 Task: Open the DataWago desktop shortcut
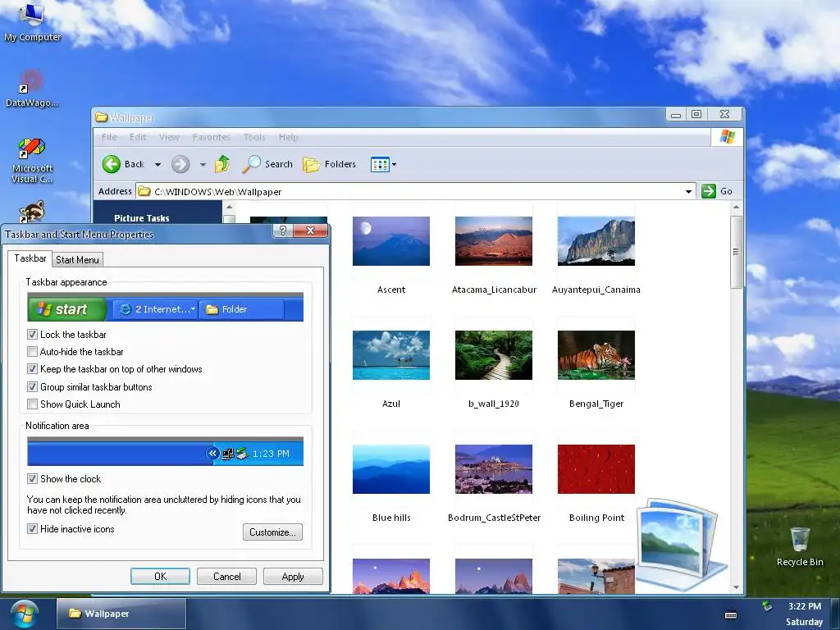(32, 88)
